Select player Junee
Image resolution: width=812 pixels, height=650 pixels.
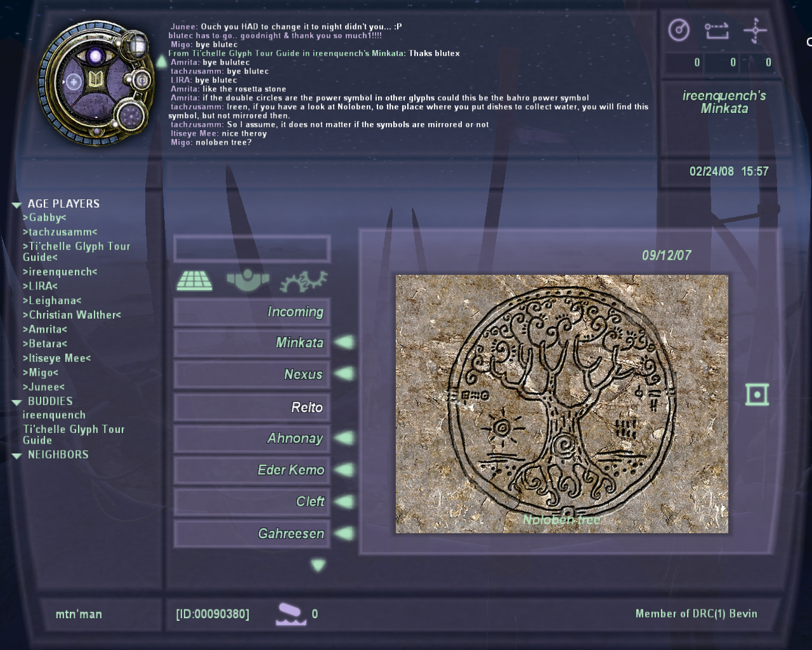(43, 387)
